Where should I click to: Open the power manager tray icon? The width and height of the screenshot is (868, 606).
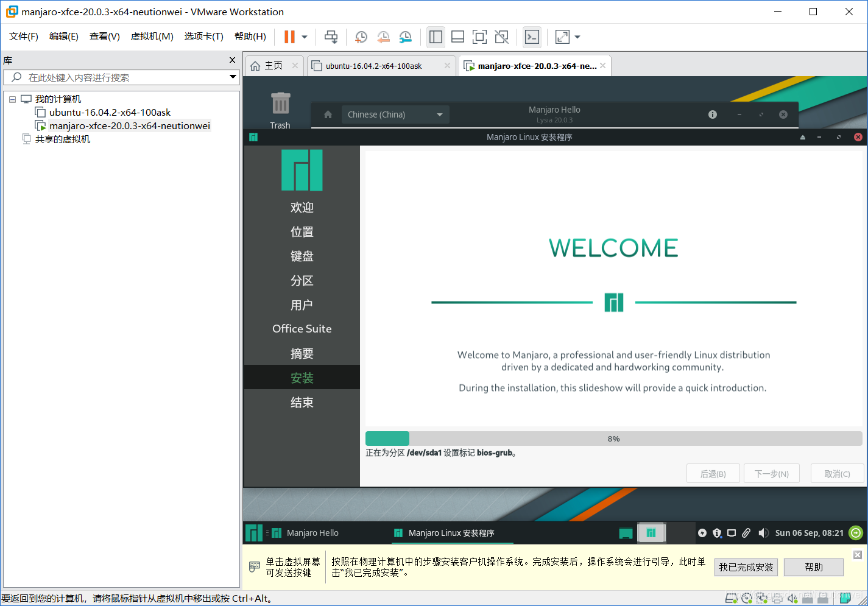pos(702,533)
